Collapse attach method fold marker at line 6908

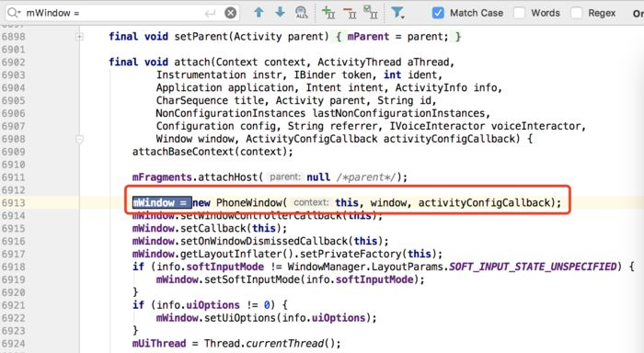point(79,139)
